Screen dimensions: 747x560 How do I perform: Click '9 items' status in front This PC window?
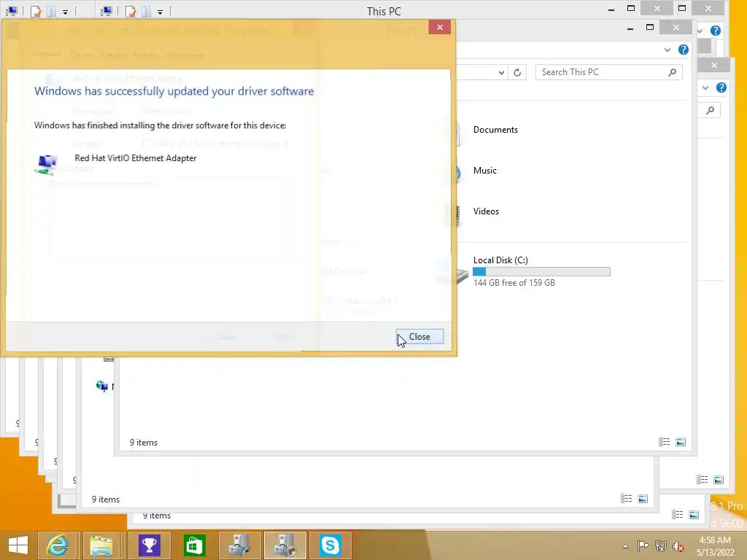click(144, 443)
